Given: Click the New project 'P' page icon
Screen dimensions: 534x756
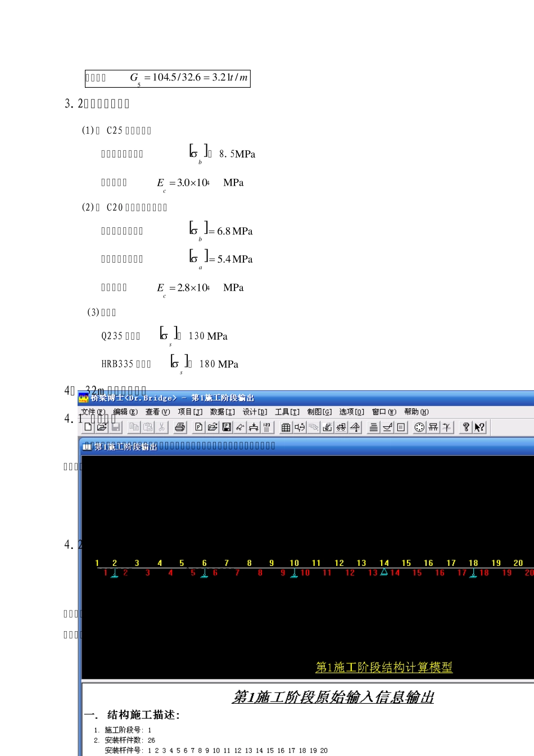Looking at the screenshot, I should click(199, 427).
